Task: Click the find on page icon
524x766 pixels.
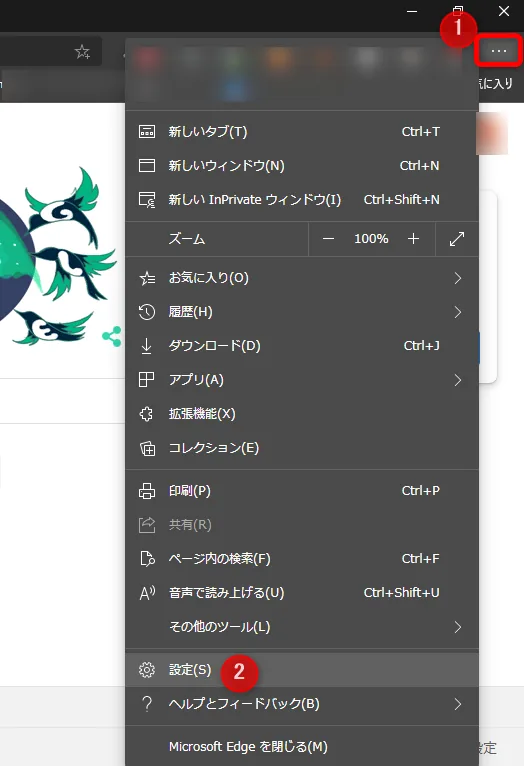Action: tap(147, 558)
